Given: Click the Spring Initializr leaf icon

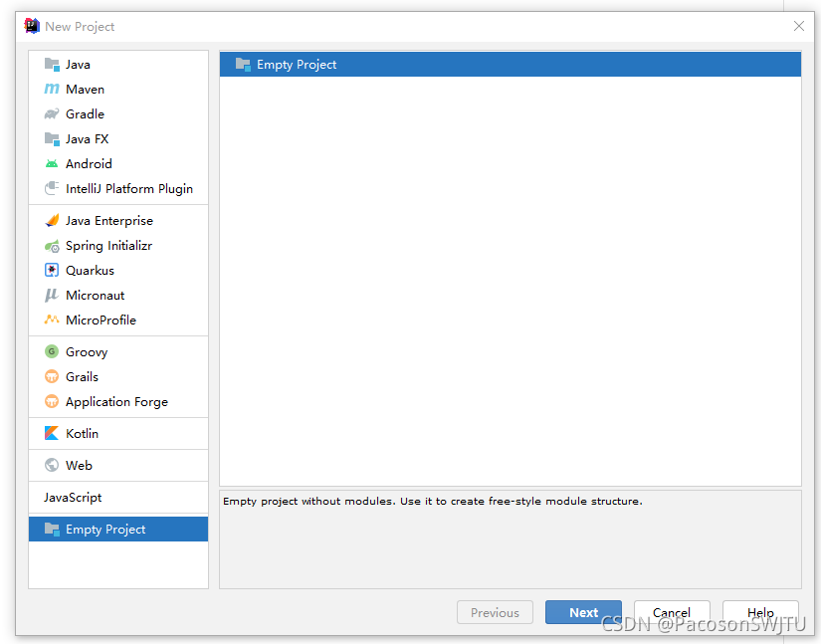Looking at the screenshot, I should (52, 246).
